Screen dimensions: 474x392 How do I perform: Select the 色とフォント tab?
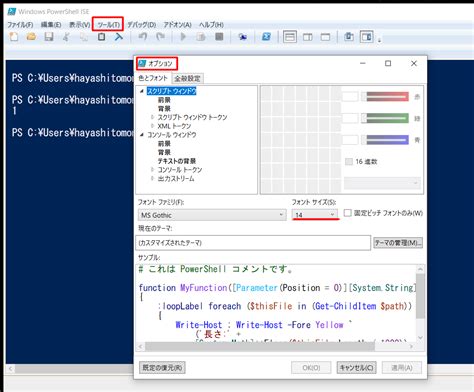(153, 78)
